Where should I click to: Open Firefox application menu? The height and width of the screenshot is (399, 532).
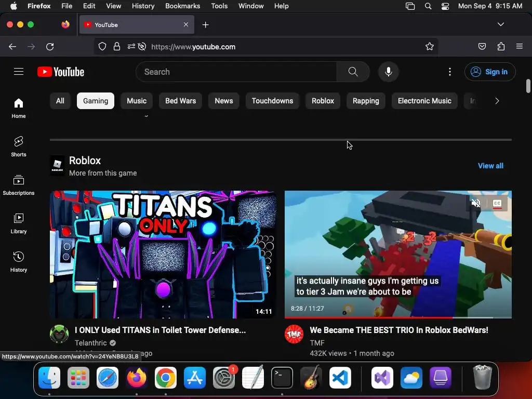520,46
